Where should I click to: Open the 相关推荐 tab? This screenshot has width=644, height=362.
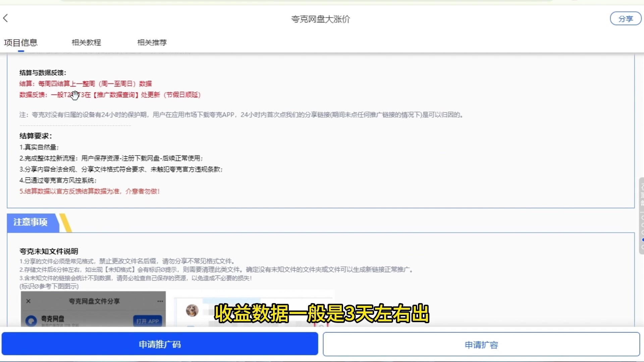click(x=152, y=43)
